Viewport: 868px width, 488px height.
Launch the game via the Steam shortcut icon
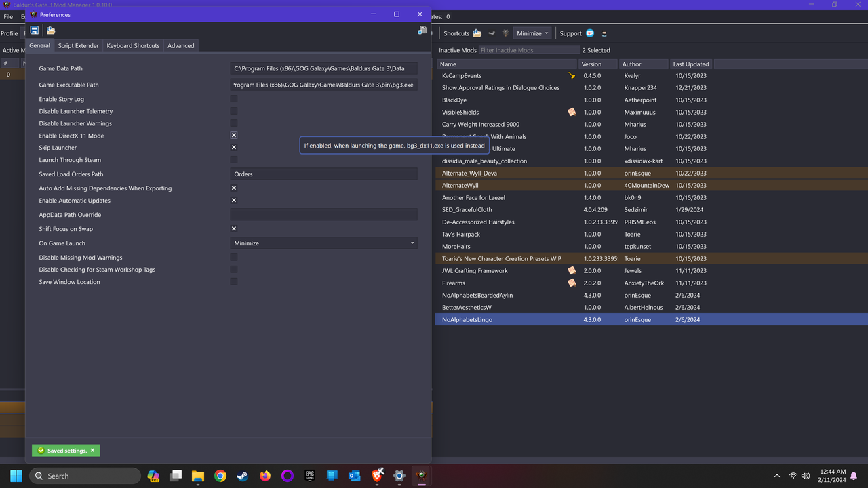point(492,33)
